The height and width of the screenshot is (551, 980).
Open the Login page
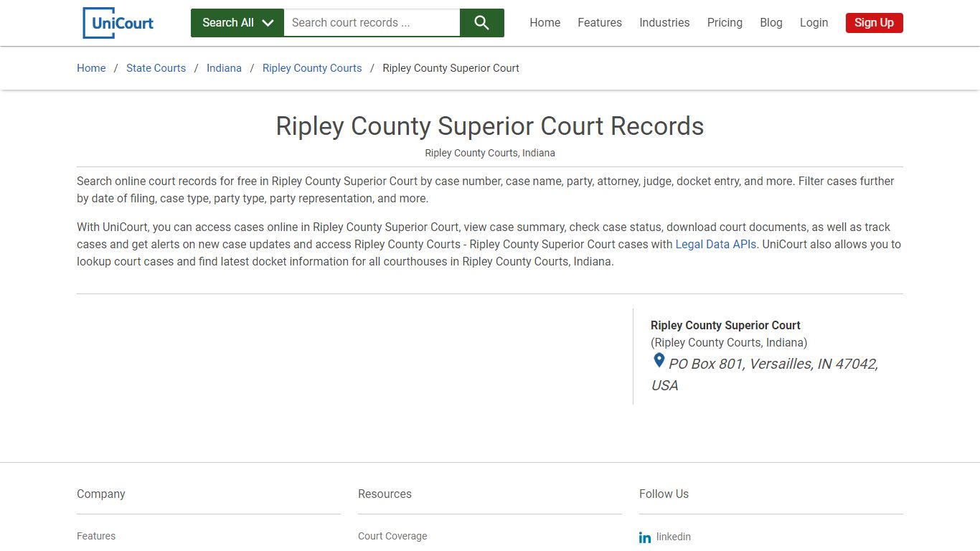coord(814,23)
